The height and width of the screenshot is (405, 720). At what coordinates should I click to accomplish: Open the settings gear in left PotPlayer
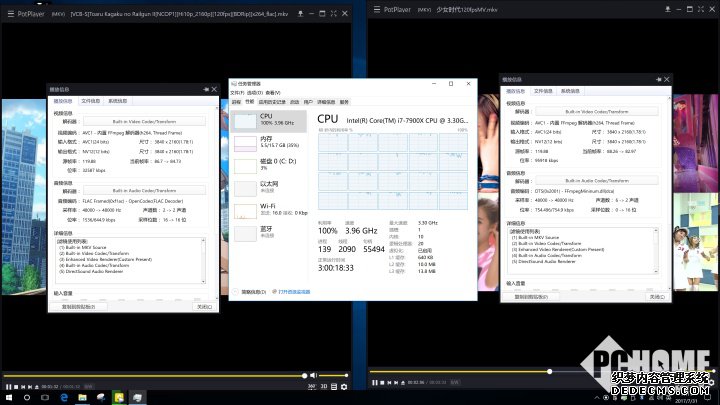(344, 387)
